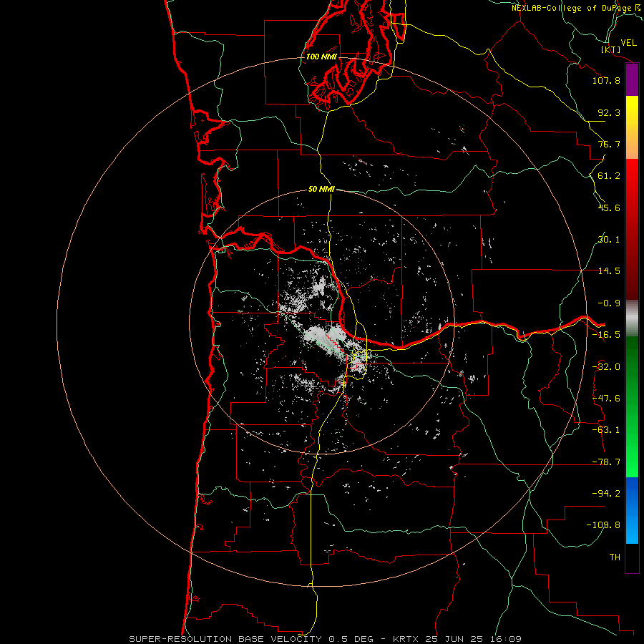Viewport: 644px width, 644px height.
Task: Select the 30.1 knot legend value
Action: coord(609,240)
